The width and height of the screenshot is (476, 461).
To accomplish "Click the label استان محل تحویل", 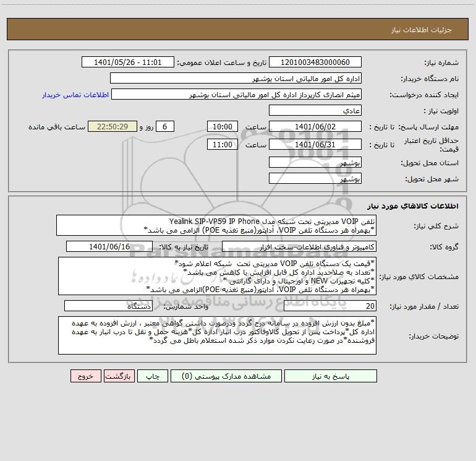I will click(x=430, y=163).
